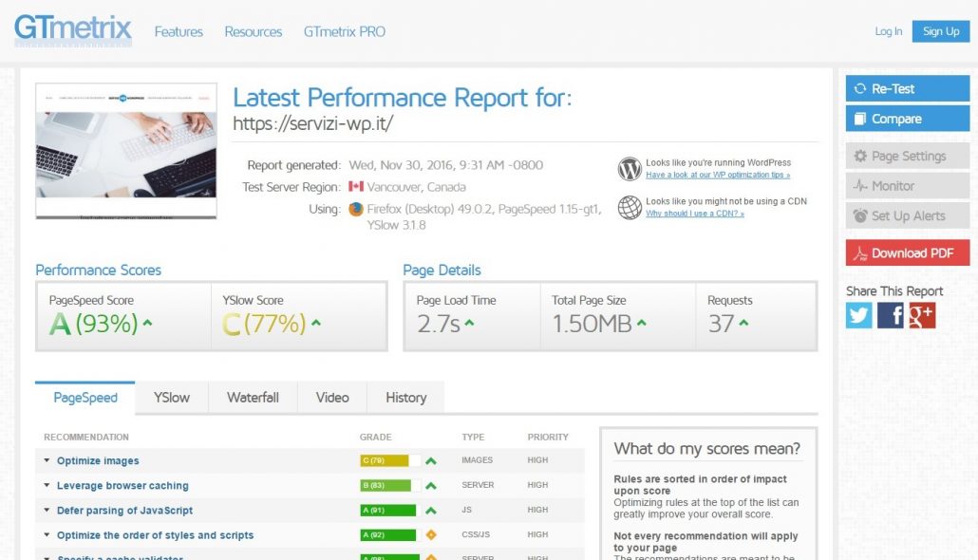Switch to the YSlow tab

(x=172, y=398)
